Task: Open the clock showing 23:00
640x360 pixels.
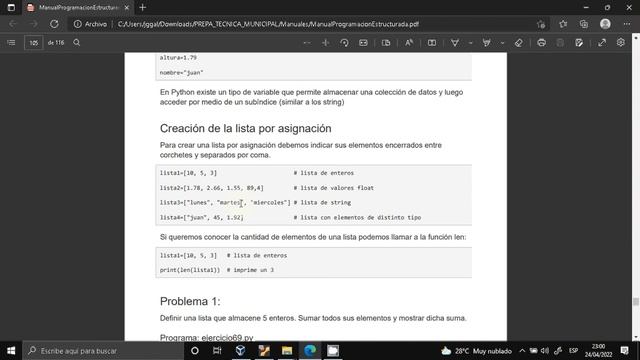Action: click(x=598, y=351)
